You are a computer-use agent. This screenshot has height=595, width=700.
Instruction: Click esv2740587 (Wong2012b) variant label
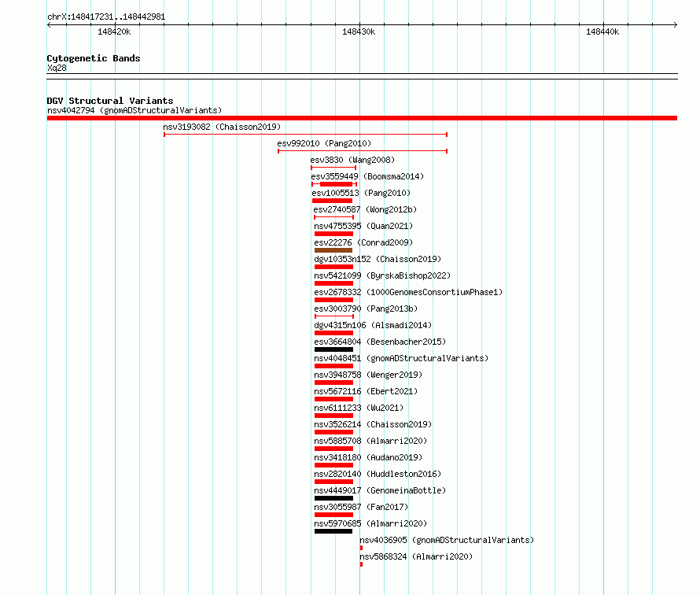(365, 209)
